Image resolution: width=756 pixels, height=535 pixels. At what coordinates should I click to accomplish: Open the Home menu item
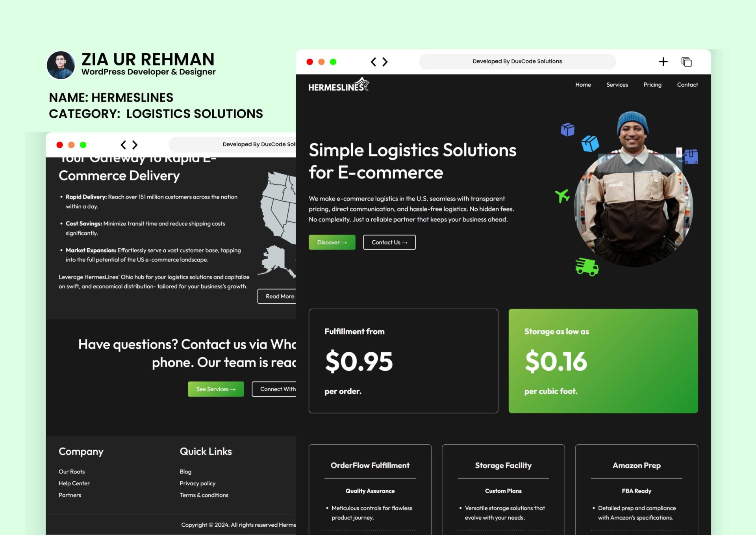point(583,85)
